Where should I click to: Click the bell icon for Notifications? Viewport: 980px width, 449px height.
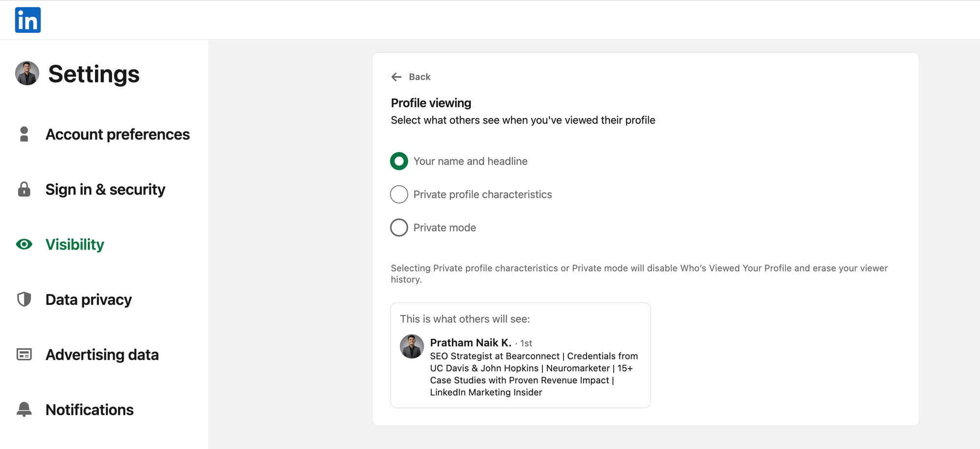click(24, 409)
